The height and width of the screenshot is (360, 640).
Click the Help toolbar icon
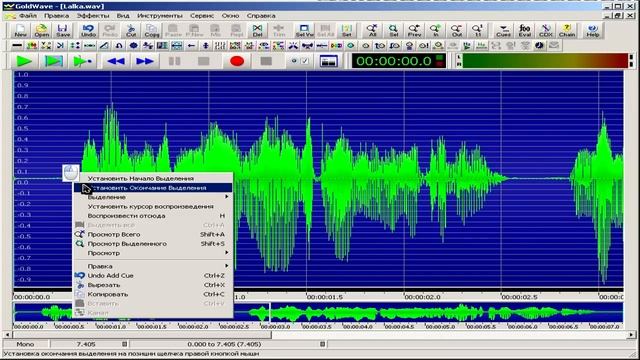point(592,31)
